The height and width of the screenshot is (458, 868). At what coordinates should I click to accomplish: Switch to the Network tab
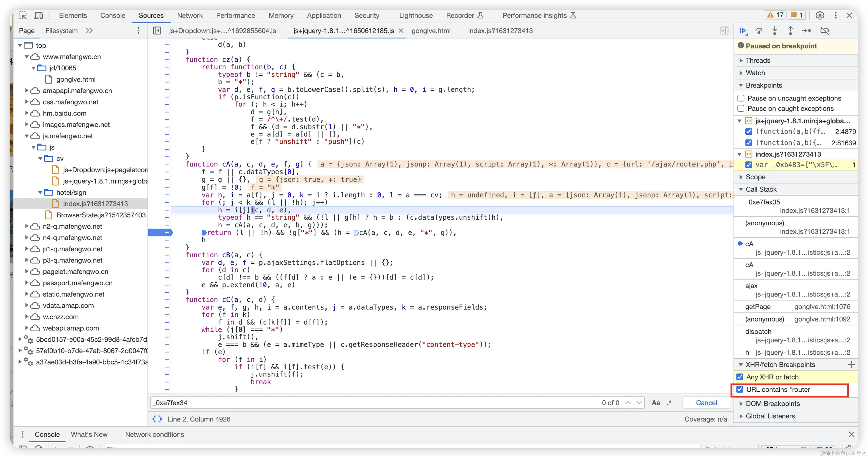click(x=190, y=16)
